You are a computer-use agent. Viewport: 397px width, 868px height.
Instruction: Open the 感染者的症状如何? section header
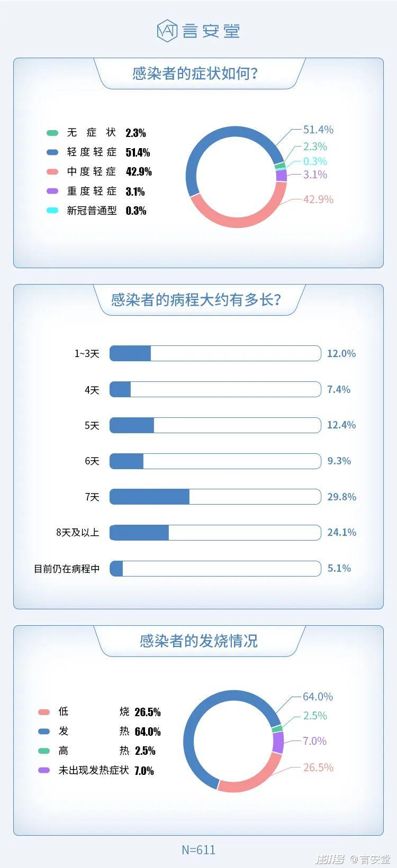click(195, 74)
